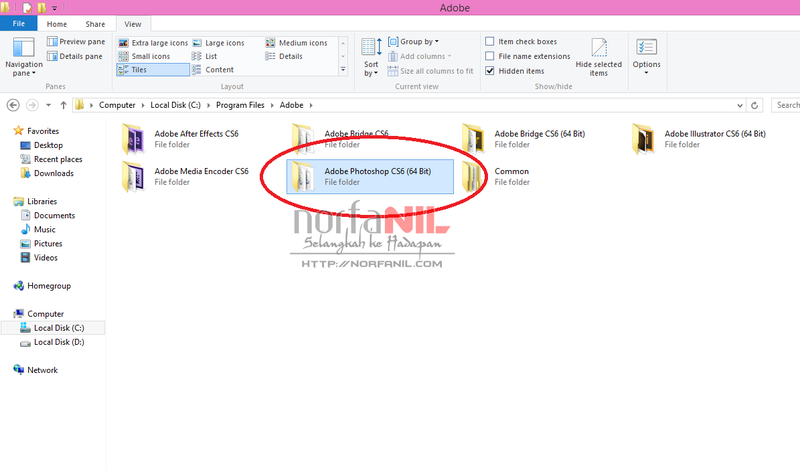Switch layout to Small icons
The width and height of the screenshot is (800, 470).
[x=144, y=56]
